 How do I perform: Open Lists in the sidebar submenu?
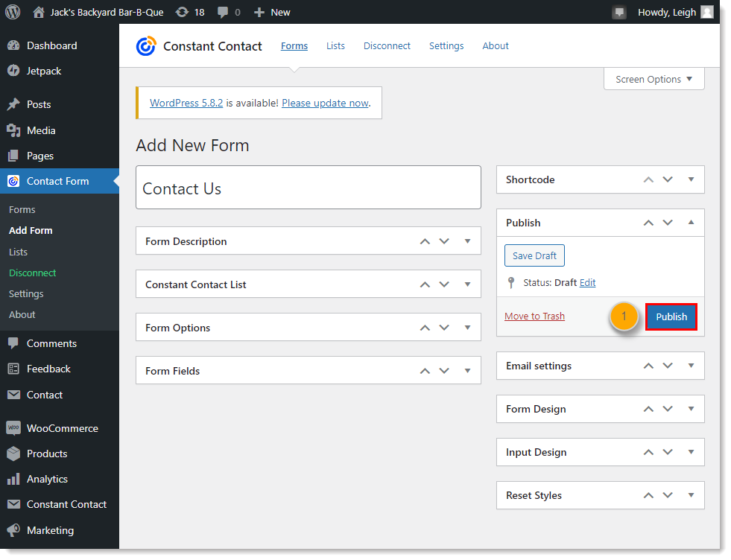pos(18,252)
